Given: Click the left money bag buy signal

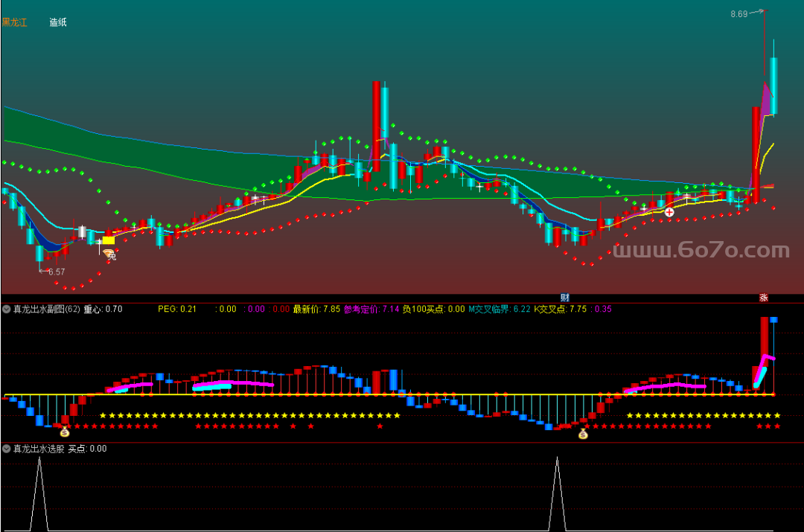Looking at the screenshot, I should 64,432.
